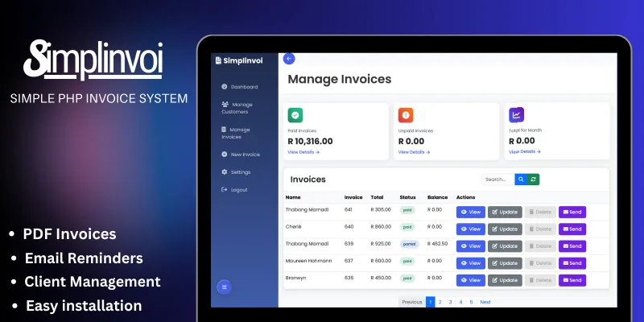Click the green refresh button next to search
This screenshot has height=322, width=644.
coord(533,180)
